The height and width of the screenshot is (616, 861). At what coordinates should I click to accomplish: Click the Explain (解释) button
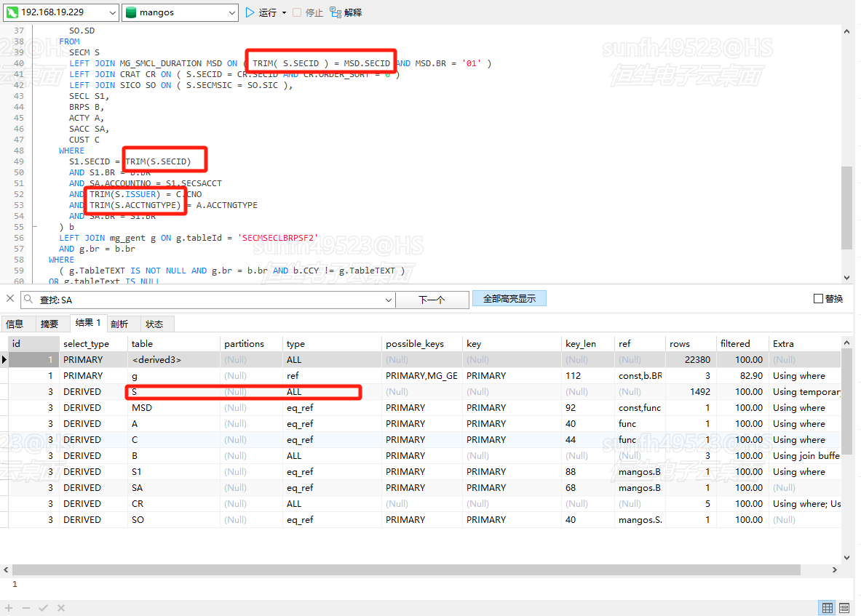(x=346, y=12)
